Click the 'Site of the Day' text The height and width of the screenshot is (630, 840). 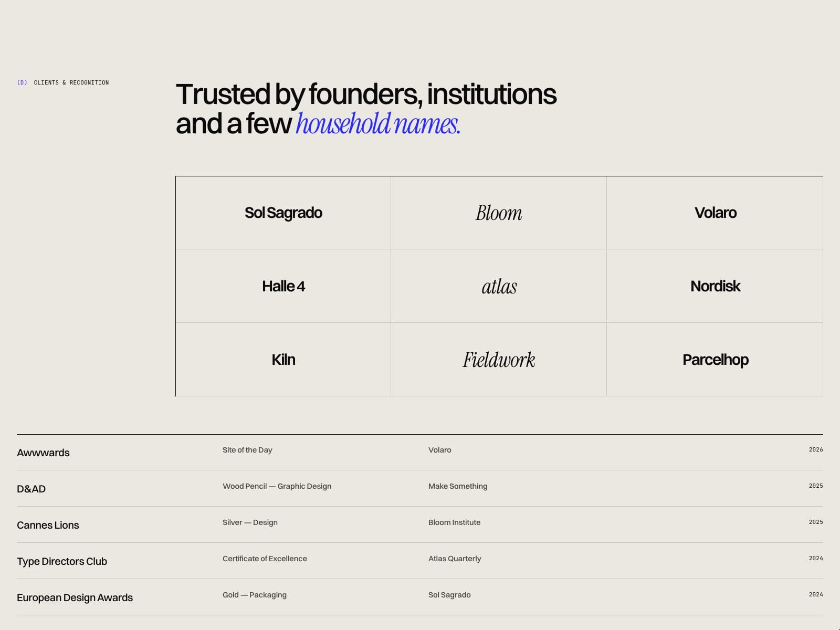tap(247, 450)
